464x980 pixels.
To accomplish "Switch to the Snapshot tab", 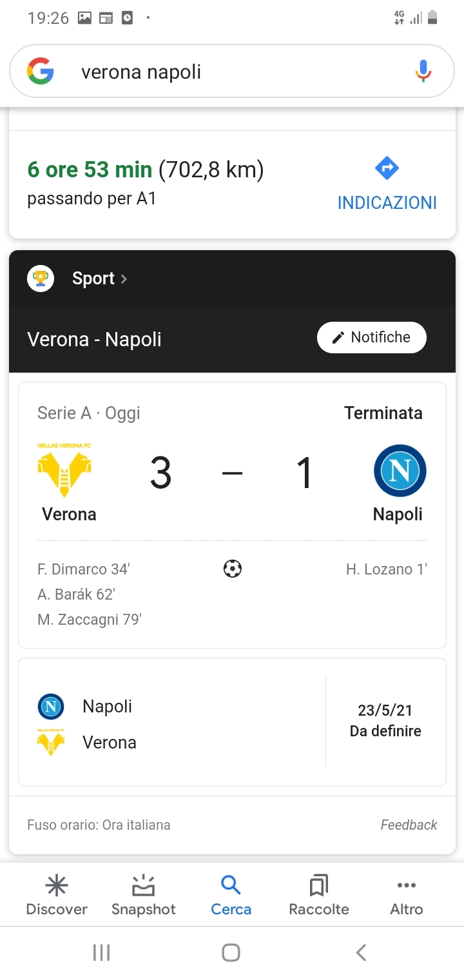I will (x=143, y=895).
